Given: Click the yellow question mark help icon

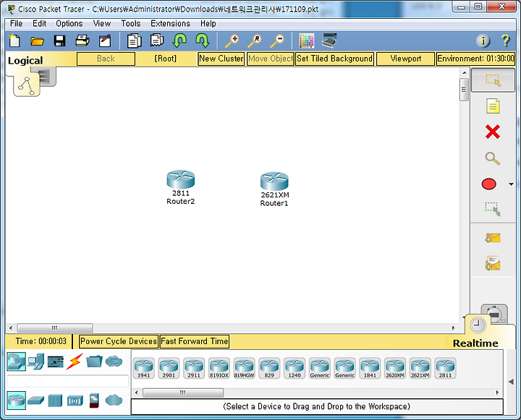Looking at the screenshot, I should (x=505, y=40).
